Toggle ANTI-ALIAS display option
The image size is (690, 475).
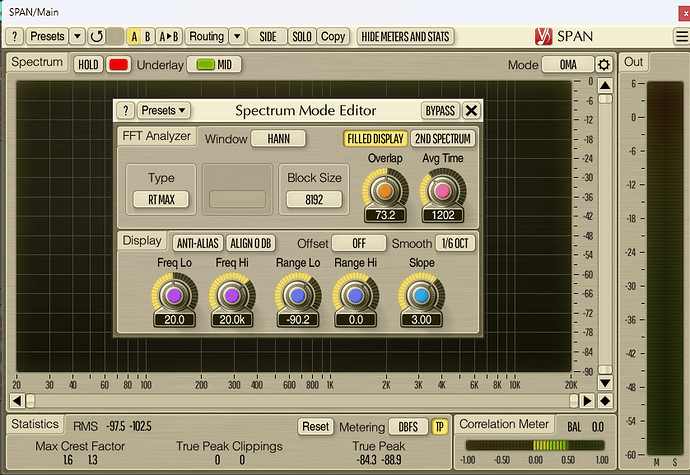[198, 243]
